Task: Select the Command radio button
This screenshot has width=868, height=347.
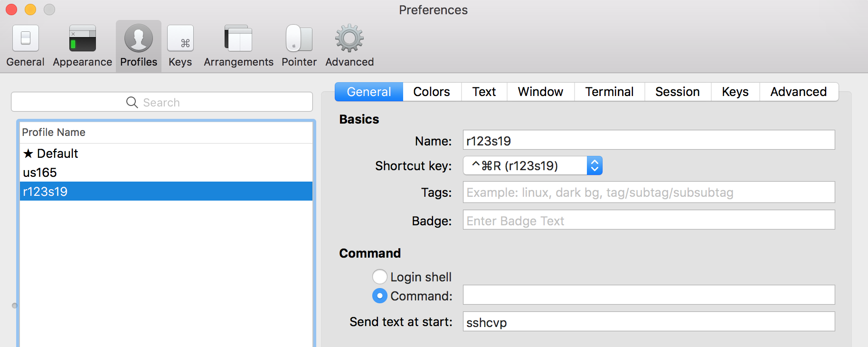Action: 380,296
